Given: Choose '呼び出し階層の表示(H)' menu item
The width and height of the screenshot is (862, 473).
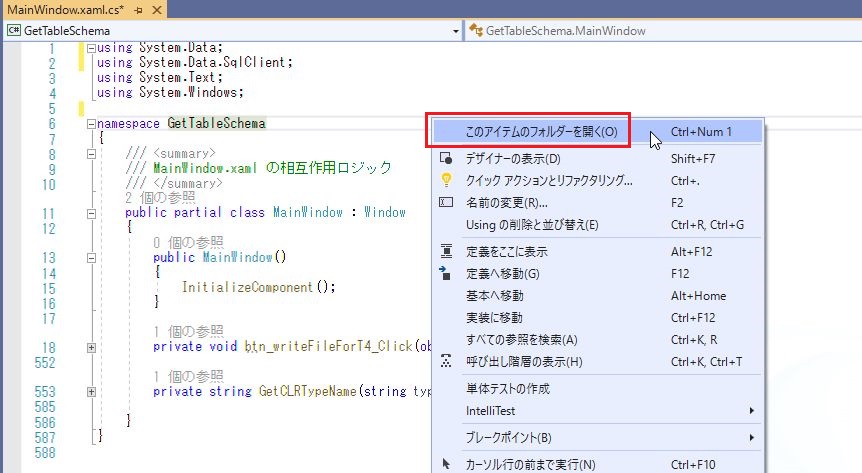Looking at the screenshot, I should coord(598,361).
